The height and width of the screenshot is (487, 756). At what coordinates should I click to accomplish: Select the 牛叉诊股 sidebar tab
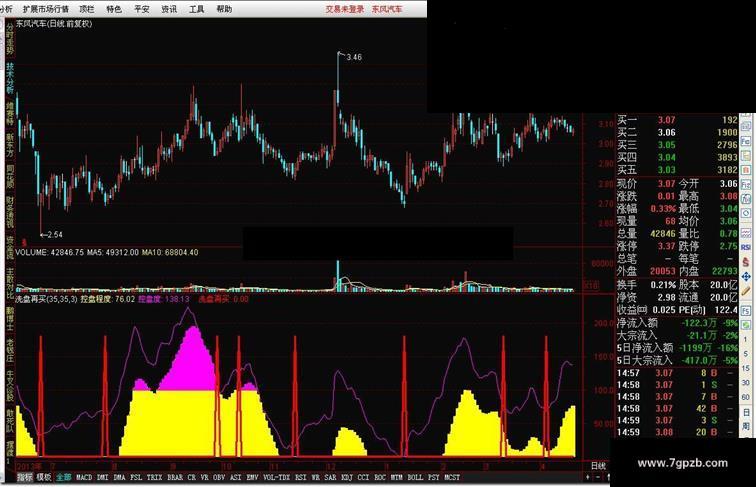(10, 386)
